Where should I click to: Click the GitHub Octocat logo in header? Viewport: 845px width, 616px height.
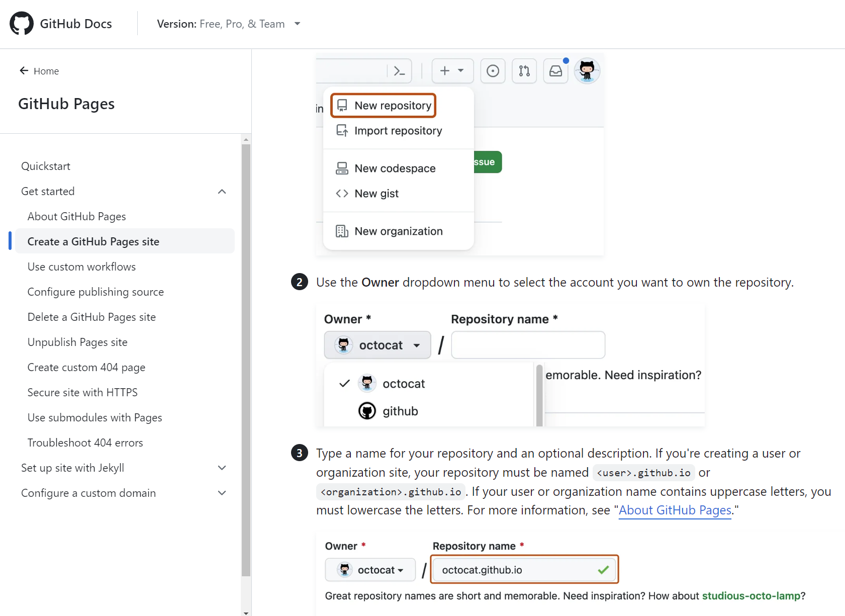coord(22,24)
